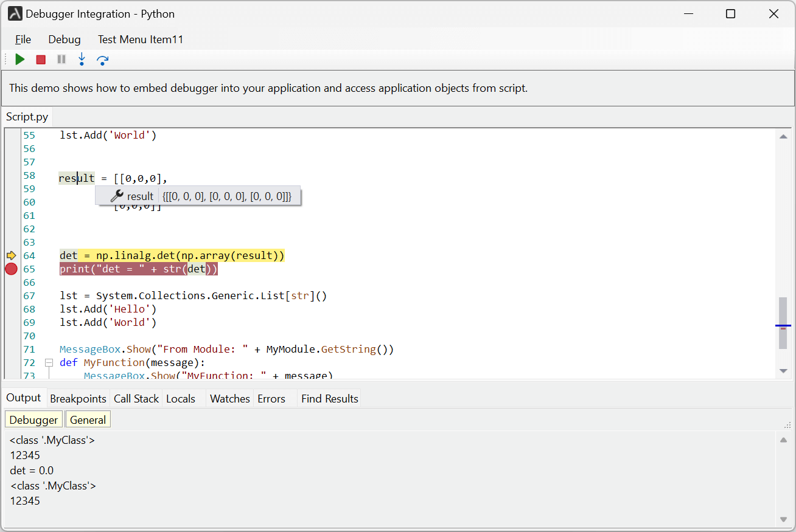The image size is (796, 532).
Task: Open the Debug menu
Action: [65, 40]
